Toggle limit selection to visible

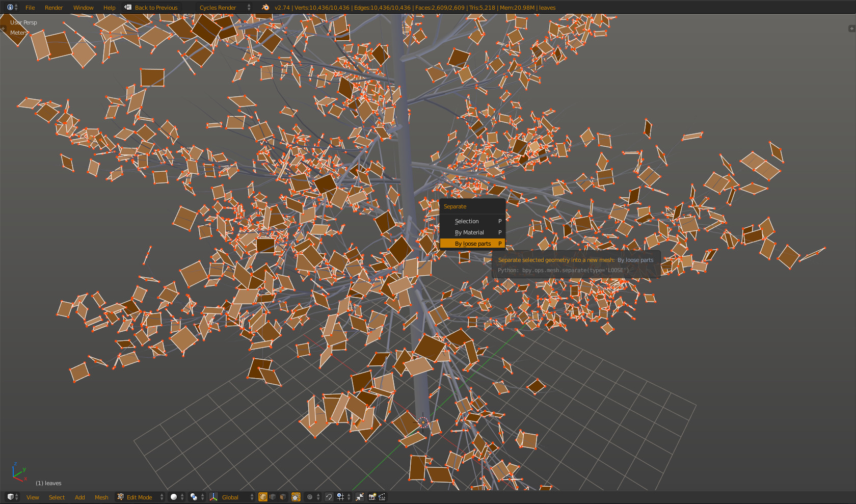[296, 497]
